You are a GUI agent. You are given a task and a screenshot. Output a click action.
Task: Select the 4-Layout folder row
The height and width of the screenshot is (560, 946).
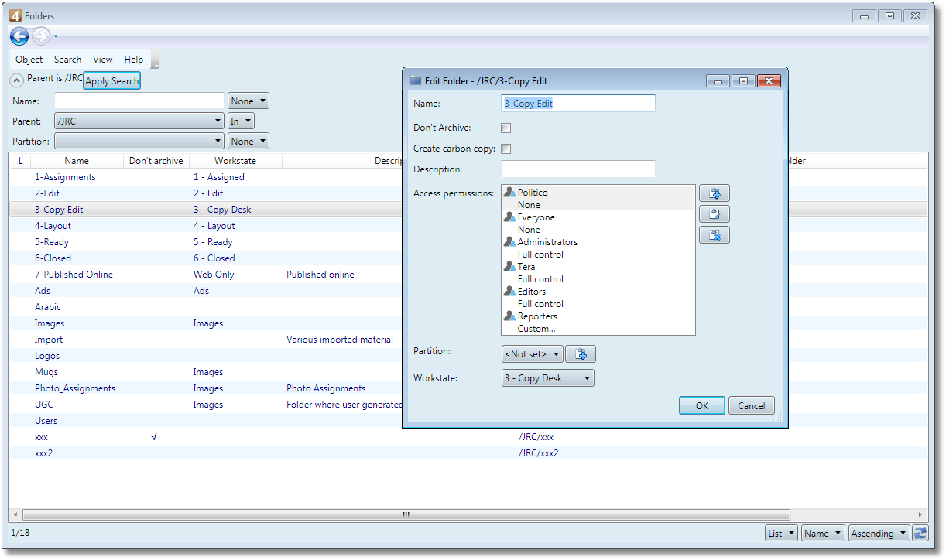(468, 226)
